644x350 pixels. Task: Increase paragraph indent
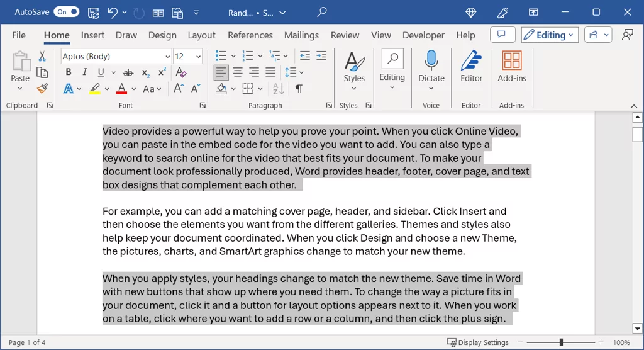tap(321, 56)
